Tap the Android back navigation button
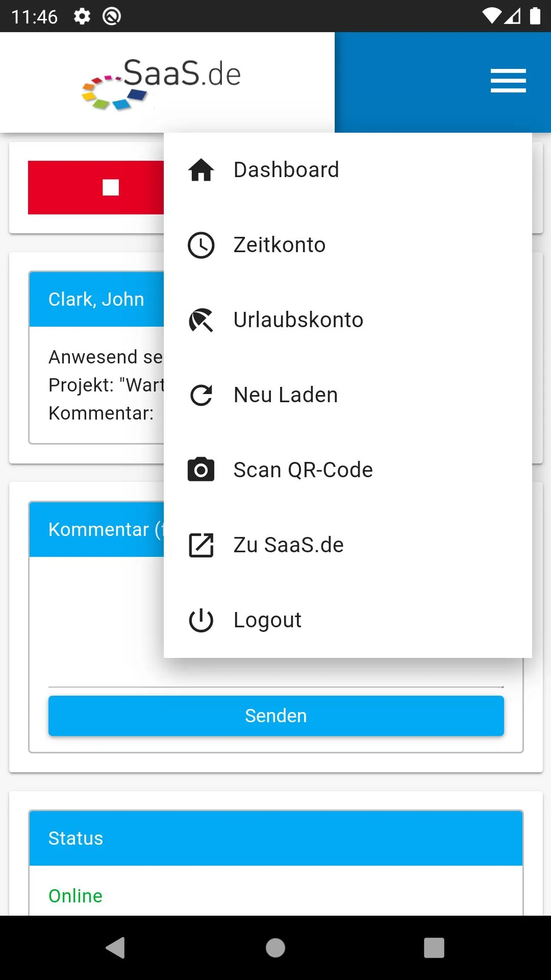The image size is (551, 980). click(x=115, y=948)
